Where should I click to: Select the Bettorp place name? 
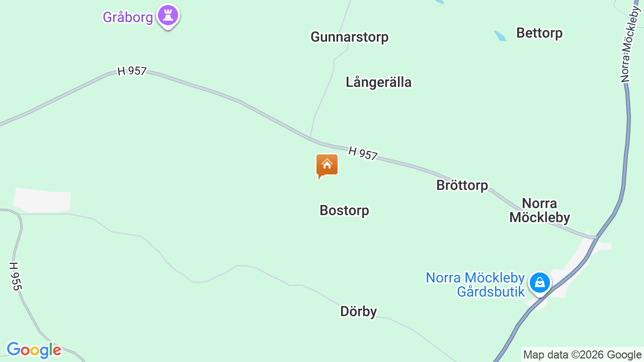click(539, 33)
